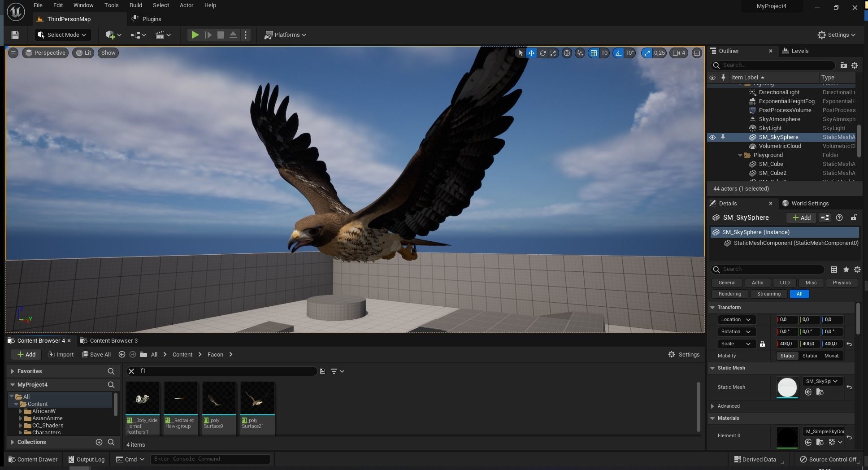Activate the Select objects cursor tool in viewport
The image size is (868, 470).
pos(521,53)
